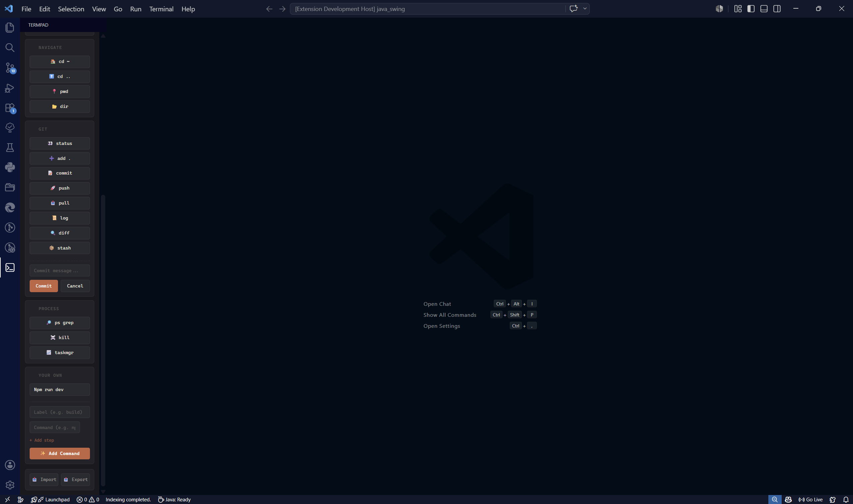Screen dimensions: 853x504
Task: Run the git diff button
Action: pyautogui.click(x=60, y=233)
